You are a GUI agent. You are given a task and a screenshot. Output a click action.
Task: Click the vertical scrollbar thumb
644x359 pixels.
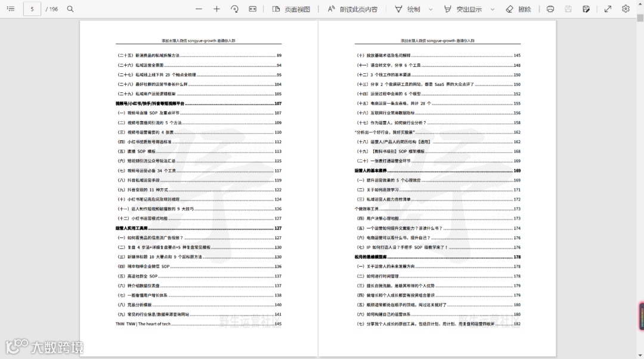pos(640,18)
